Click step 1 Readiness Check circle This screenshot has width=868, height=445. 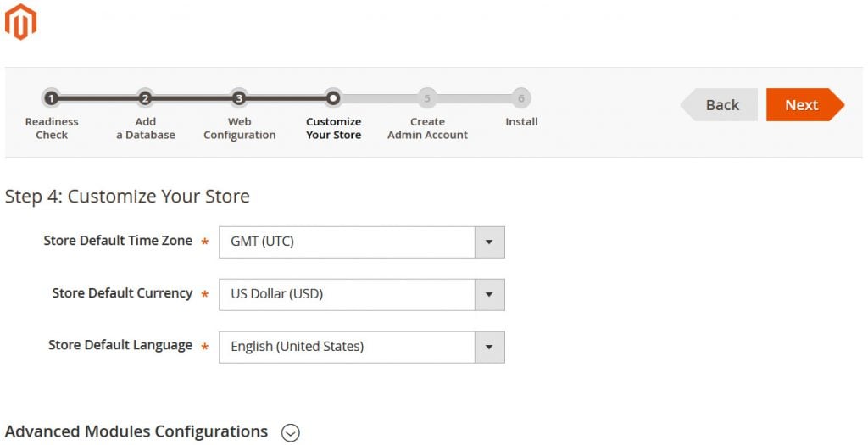pos(51,98)
